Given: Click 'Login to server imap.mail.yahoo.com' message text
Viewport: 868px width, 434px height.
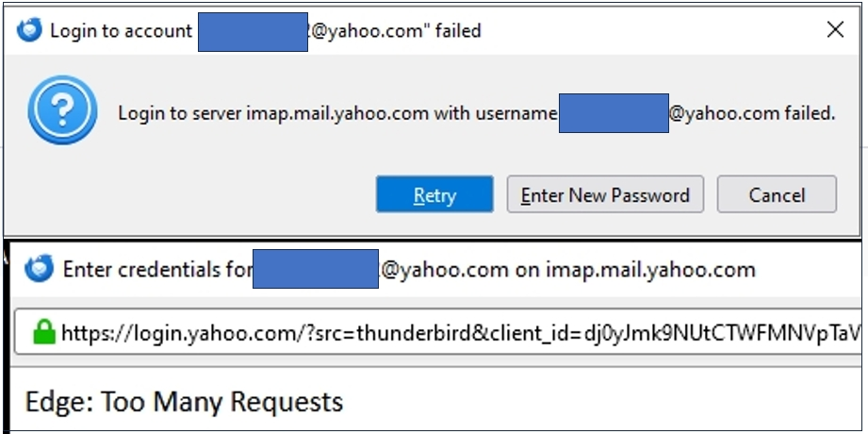Looking at the screenshot, I should pyautogui.click(x=273, y=113).
